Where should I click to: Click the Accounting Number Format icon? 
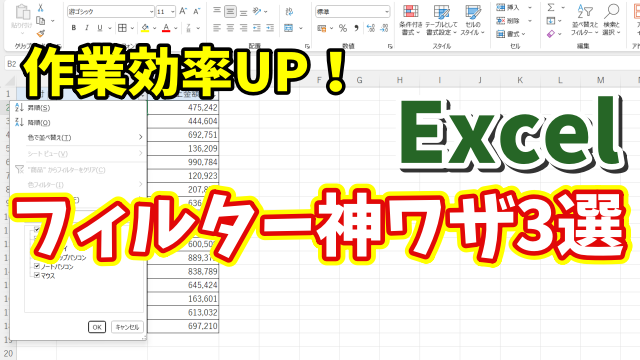pos(322,28)
